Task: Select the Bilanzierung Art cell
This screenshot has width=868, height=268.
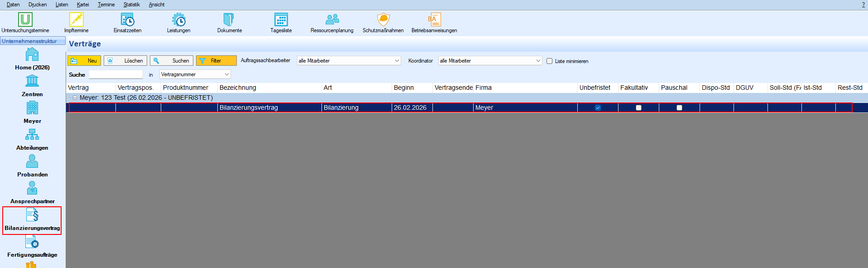Action: coord(356,107)
